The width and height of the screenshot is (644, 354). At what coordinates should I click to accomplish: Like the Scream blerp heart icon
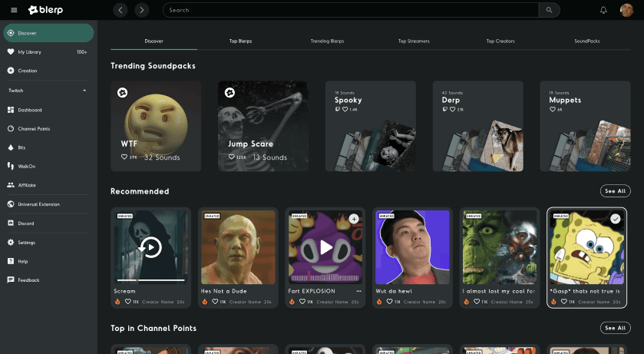coord(127,302)
